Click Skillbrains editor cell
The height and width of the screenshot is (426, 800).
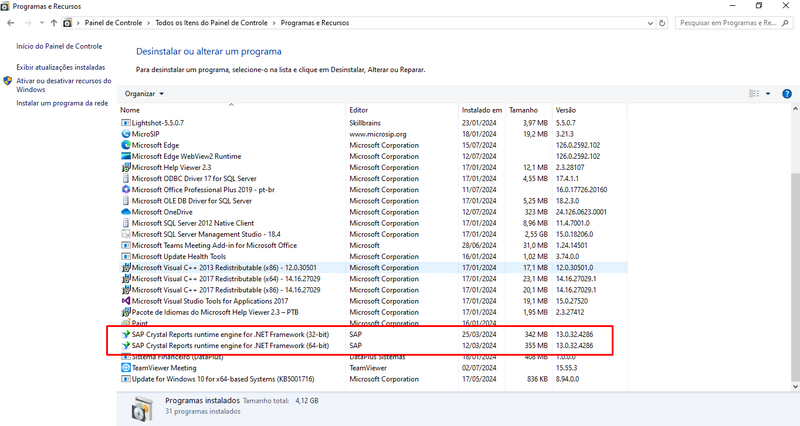coord(365,123)
